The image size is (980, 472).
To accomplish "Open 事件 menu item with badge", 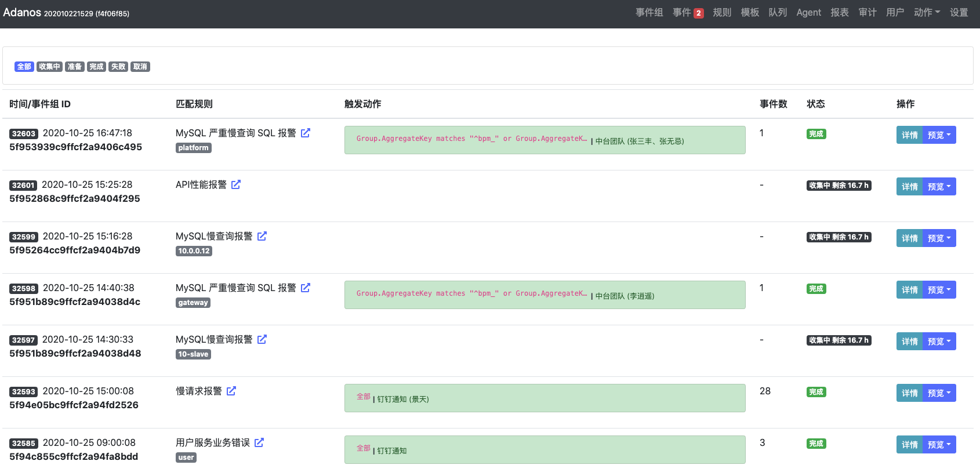I will coord(688,13).
